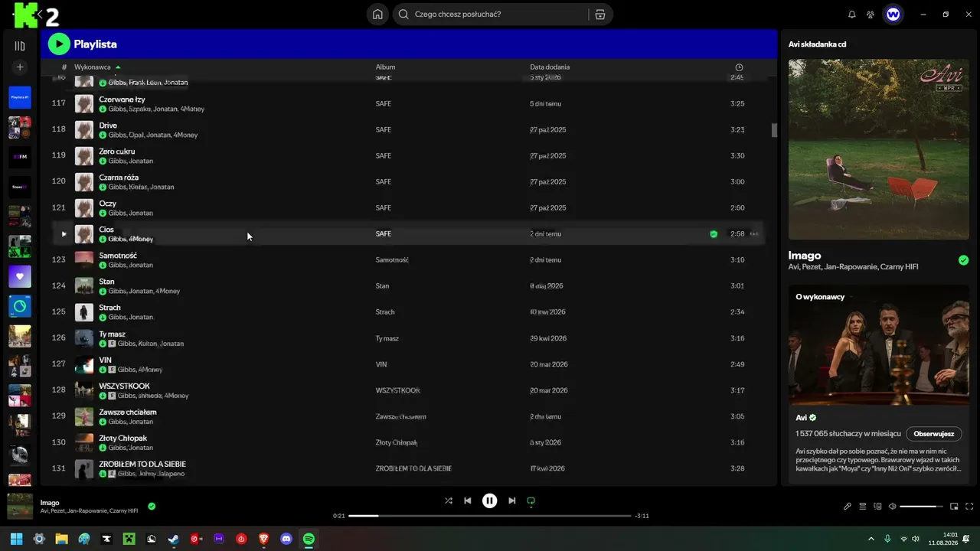
Task: Select the track Złoty Chłopak title
Action: (x=122, y=439)
